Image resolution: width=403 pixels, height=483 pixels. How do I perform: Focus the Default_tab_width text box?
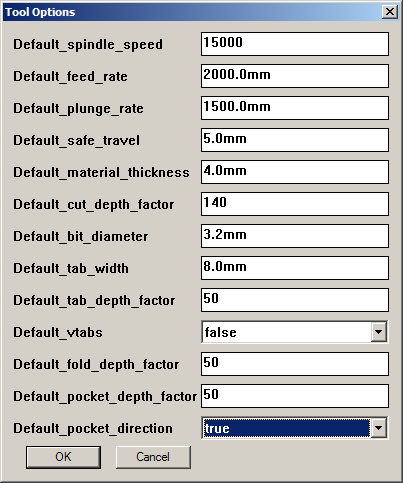295,268
